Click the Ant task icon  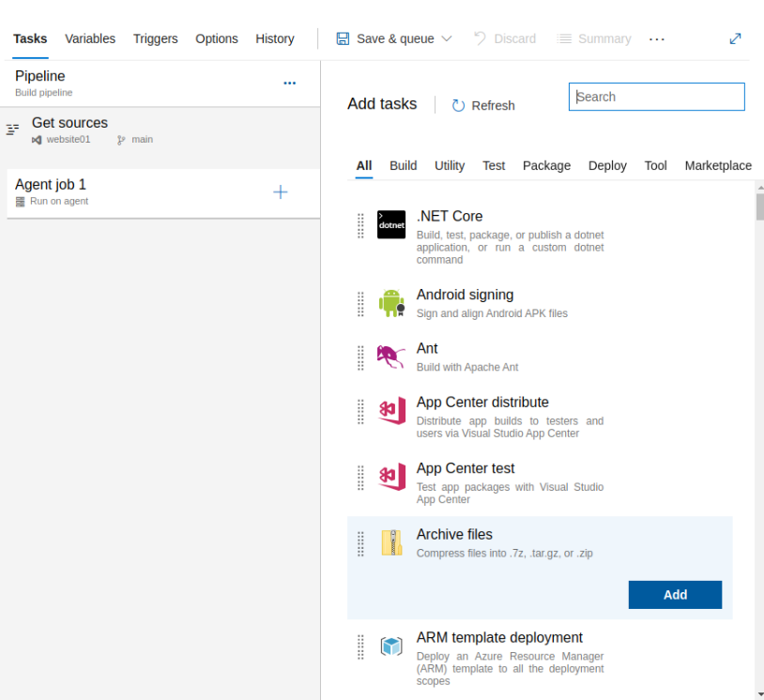pos(391,357)
